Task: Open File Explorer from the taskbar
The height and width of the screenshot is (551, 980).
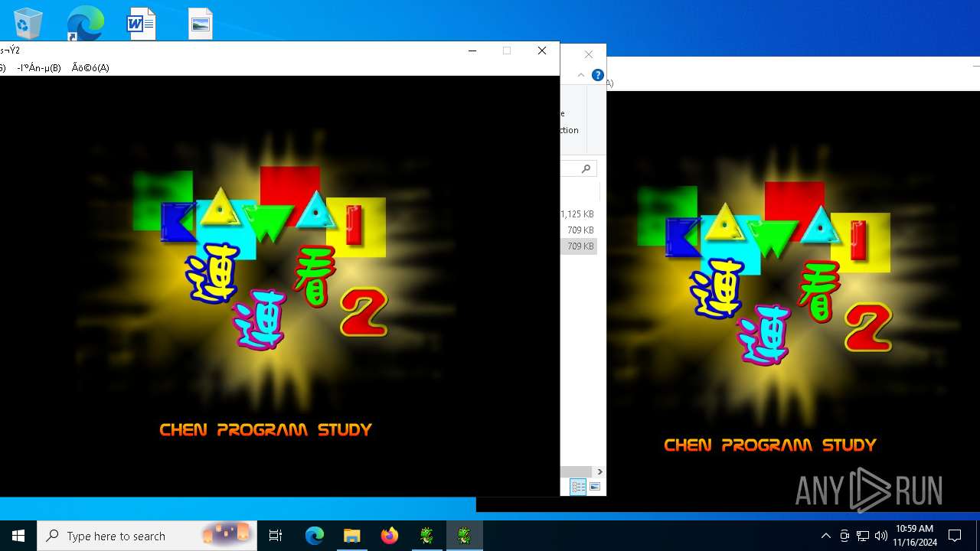Action: pyautogui.click(x=351, y=536)
